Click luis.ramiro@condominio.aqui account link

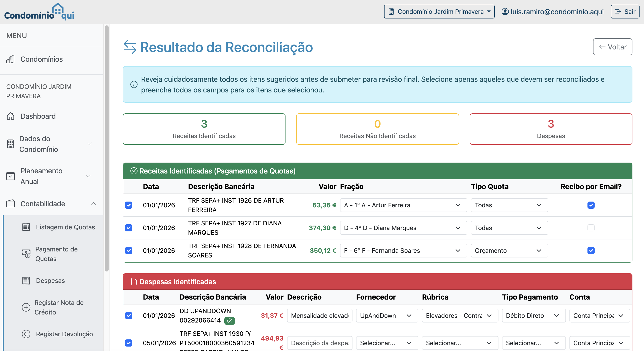[553, 12]
